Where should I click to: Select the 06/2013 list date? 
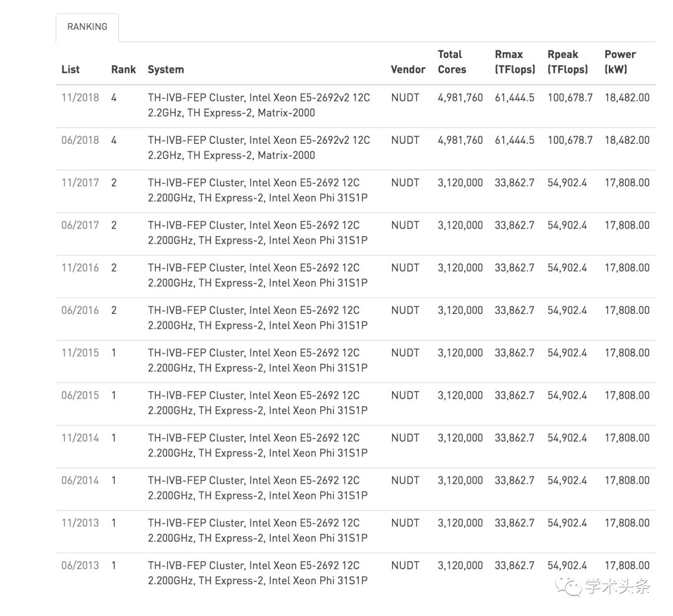coord(80,565)
